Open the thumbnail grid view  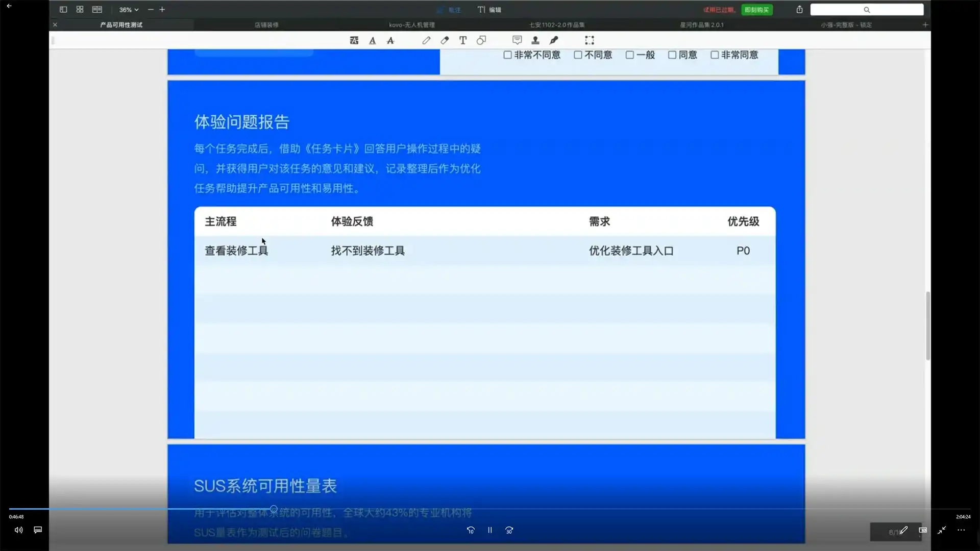[x=80, y=9]
